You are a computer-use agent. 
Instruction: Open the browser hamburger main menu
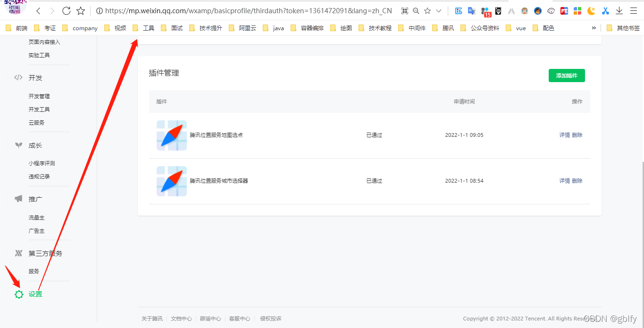point(633,10)
